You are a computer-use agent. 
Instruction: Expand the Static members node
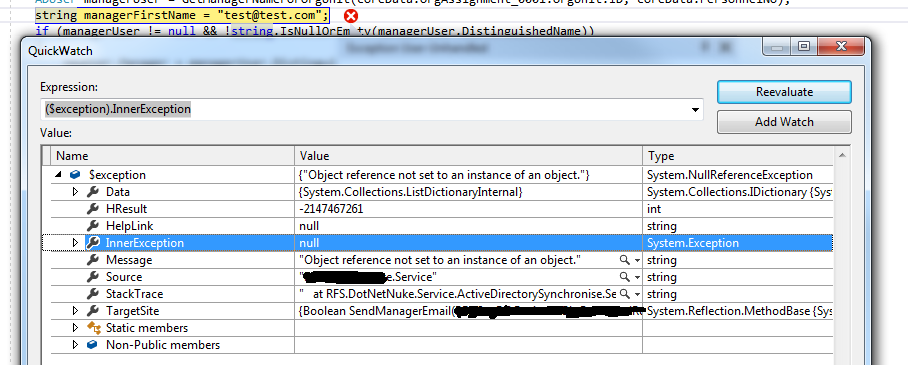click(x=75, y=328)
